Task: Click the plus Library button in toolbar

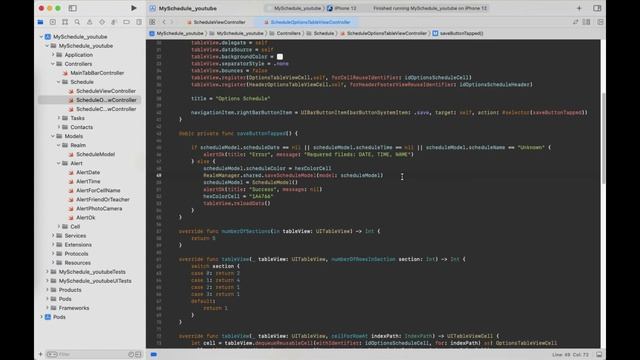Action: pos(579,8)
